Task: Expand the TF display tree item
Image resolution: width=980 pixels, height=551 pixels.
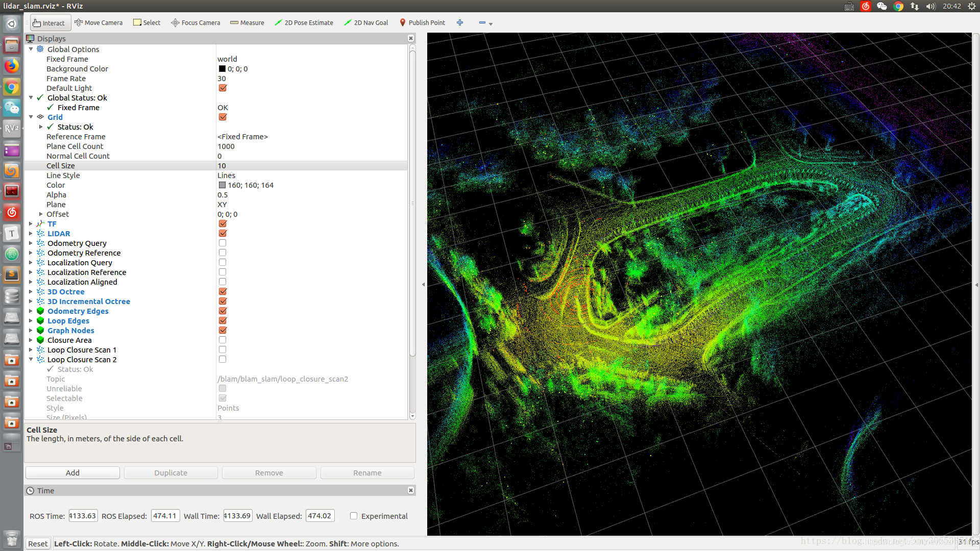Action: pyautogui.click(x=31, y=224)
